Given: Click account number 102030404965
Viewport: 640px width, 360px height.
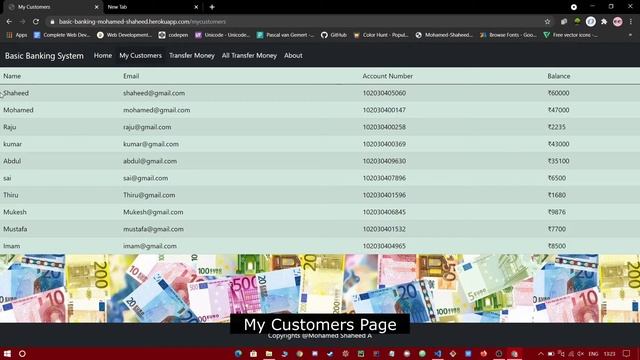Looking at the screenshot, I should [x=384, y=246].
